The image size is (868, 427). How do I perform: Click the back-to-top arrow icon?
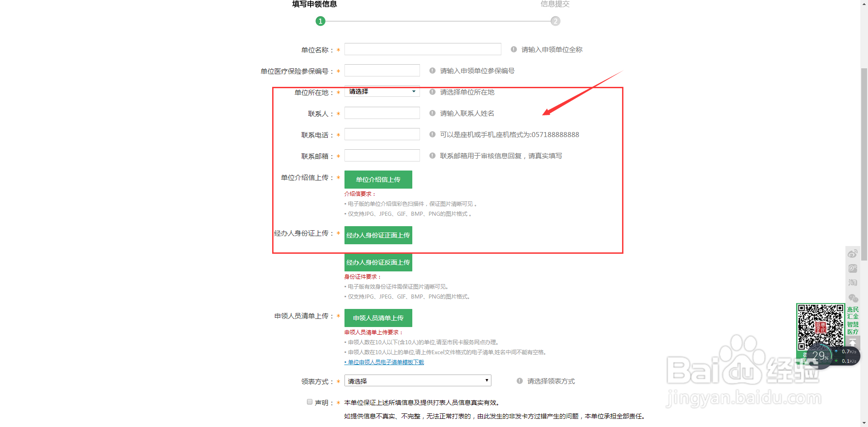point(853,342)
